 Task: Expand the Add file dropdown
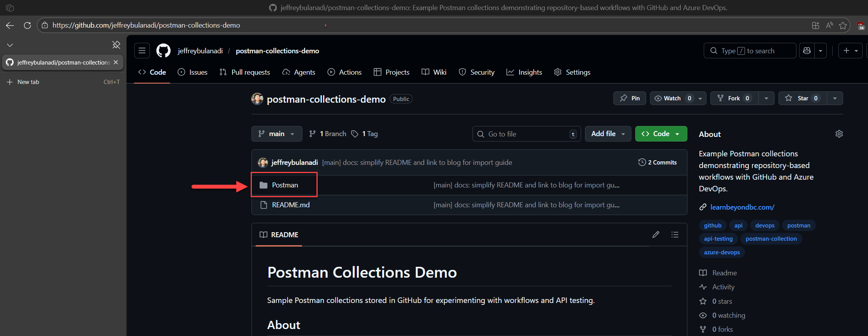click(608, 134)
